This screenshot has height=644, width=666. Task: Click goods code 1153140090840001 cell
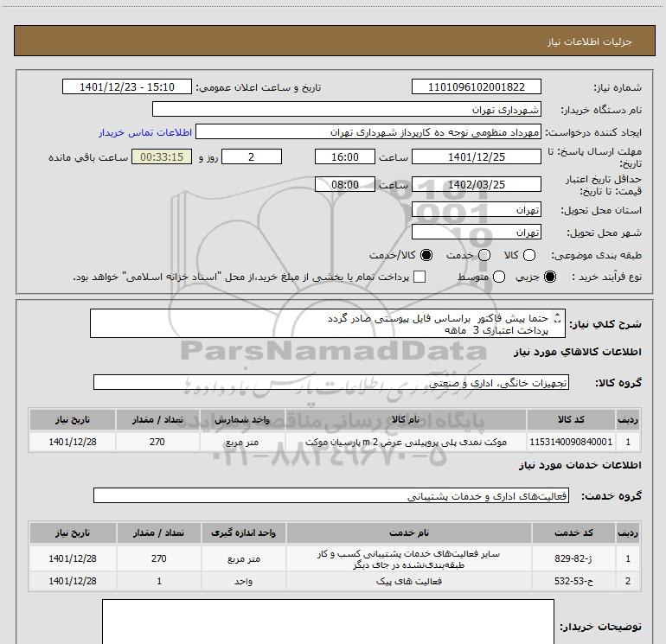click(x=571, y=442)
